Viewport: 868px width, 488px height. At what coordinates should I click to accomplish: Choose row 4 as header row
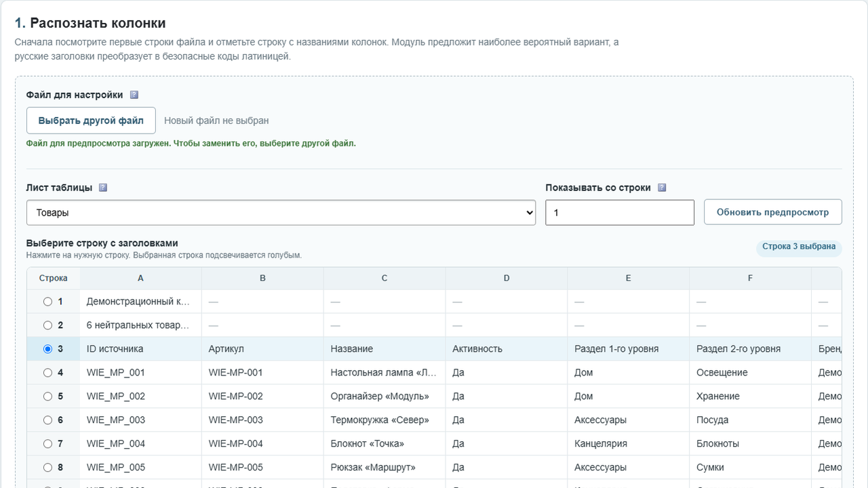[47, 373]
